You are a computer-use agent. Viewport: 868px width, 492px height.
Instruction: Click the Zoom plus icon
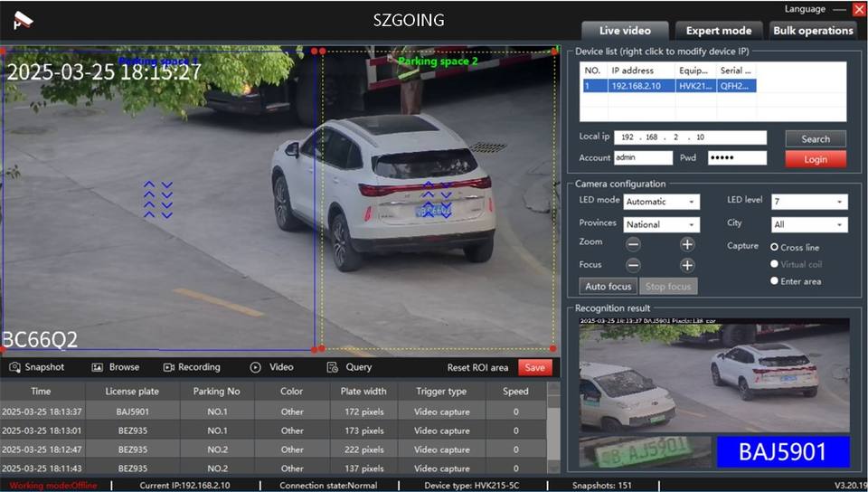[x=687, y=244]
